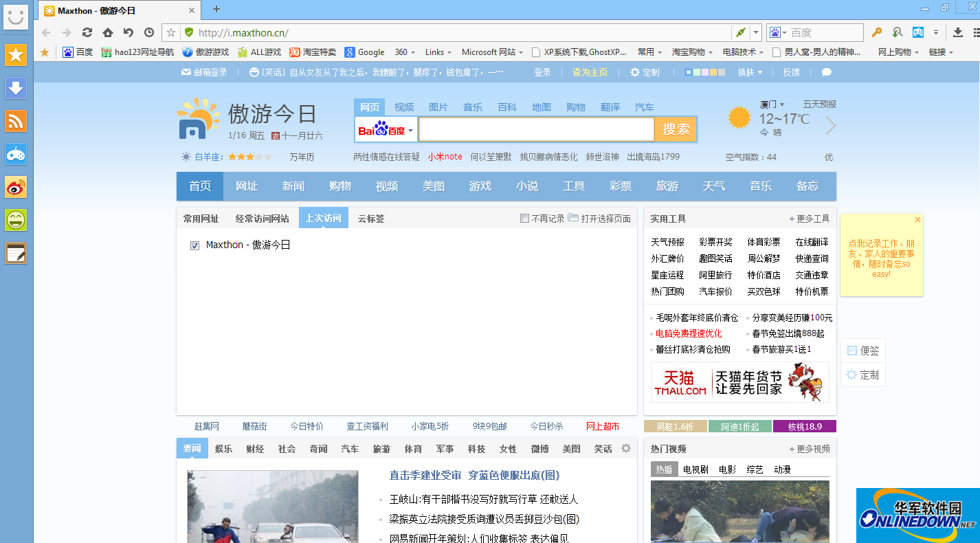Click the green security shield icon
Viewport: 980px width, 543px height.
(188, 32)
